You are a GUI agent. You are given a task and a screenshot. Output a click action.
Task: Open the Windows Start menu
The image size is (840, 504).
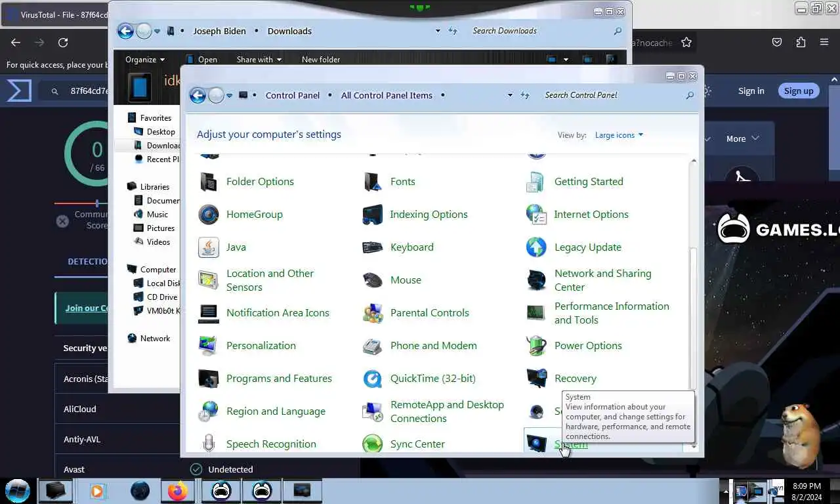[17, 490]
